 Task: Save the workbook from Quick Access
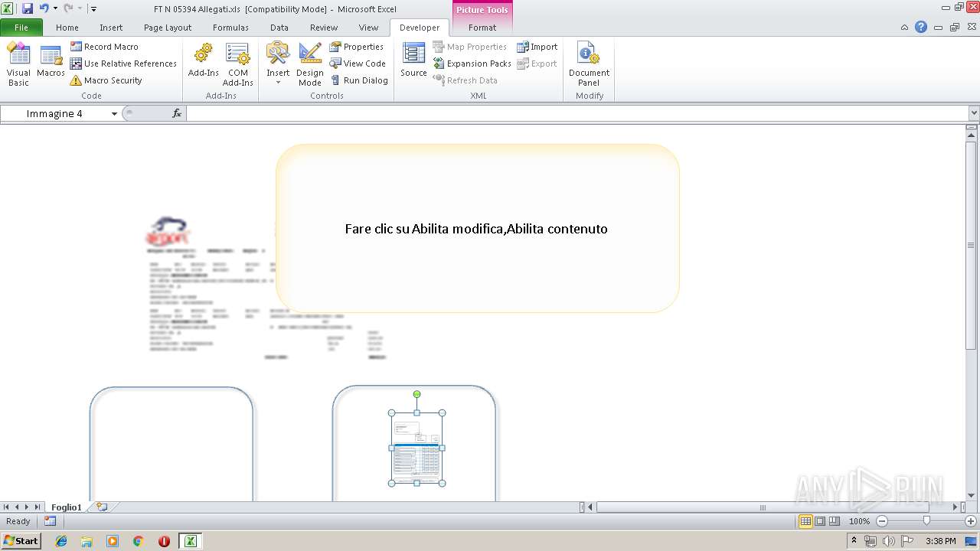coord(28,8)
